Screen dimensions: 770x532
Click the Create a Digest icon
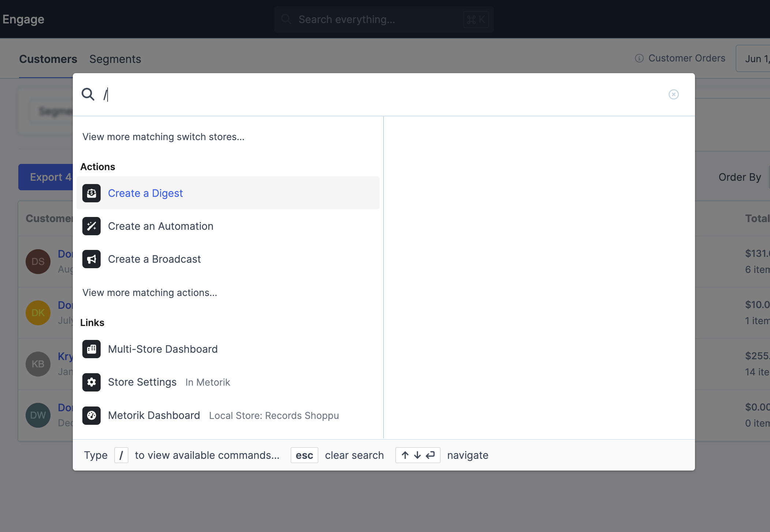point(91,193)
